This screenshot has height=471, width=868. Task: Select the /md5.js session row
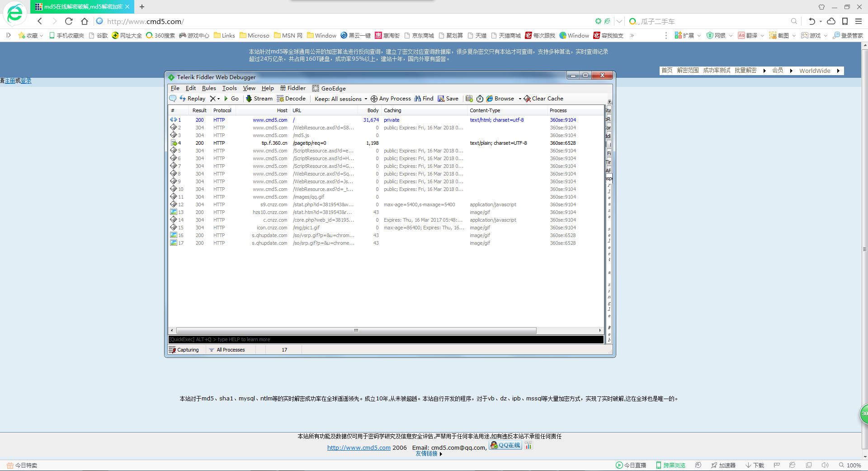pos(386,135)
